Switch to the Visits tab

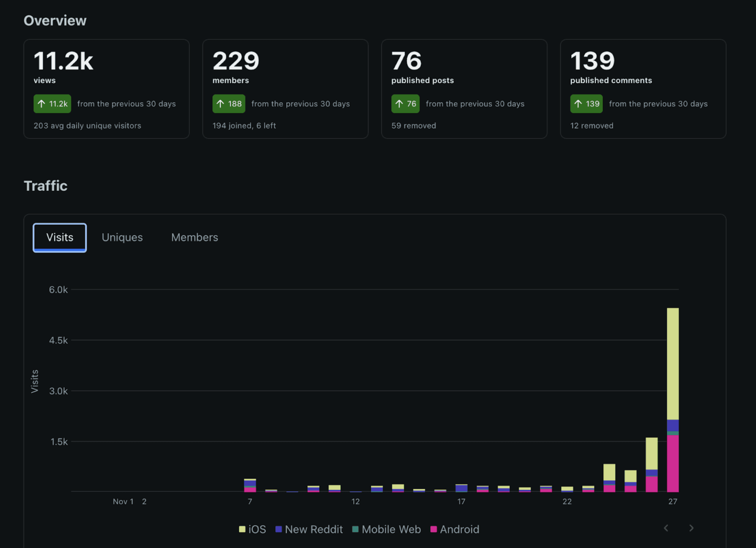60,238
